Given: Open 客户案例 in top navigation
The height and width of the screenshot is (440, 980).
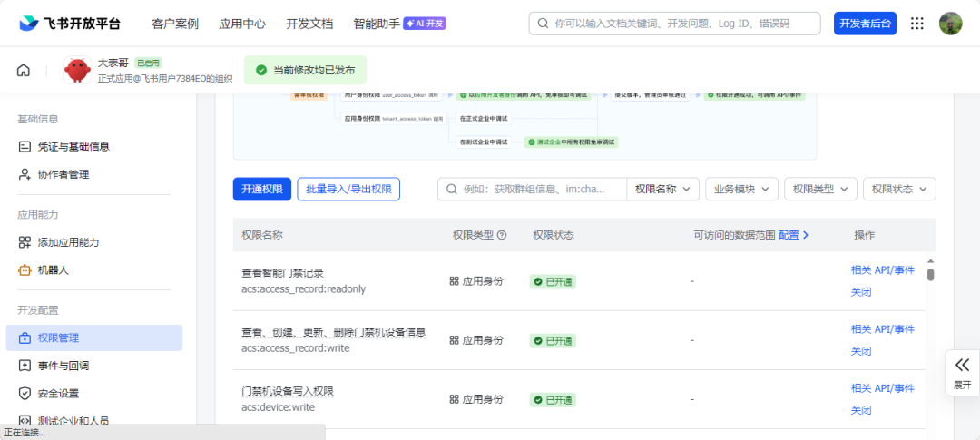Looking at the screenshot, I should [x=175, y=24].
